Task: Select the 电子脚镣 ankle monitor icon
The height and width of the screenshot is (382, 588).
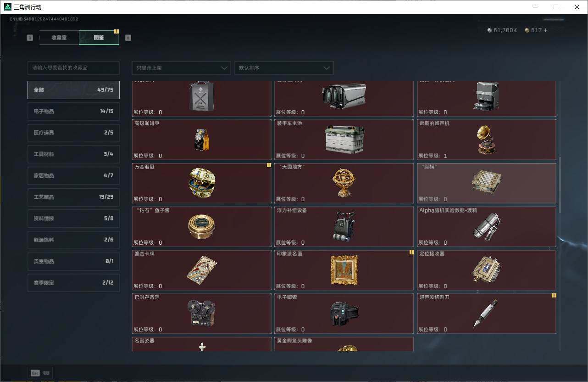Action: pyautogui.click(x=344, y=314)
